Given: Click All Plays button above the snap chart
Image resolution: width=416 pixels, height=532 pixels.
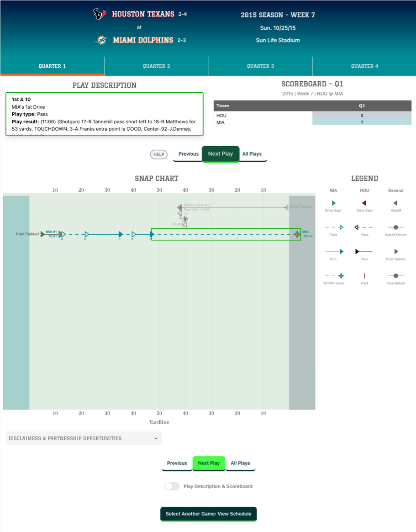Looking at the screenshot, I should click(252, 154).
